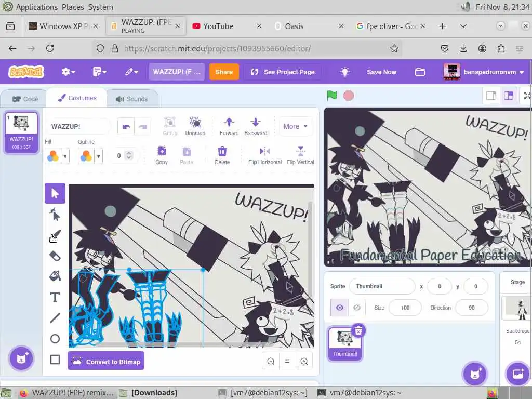
Task: Select the Costumes tab
Action: 77,98
